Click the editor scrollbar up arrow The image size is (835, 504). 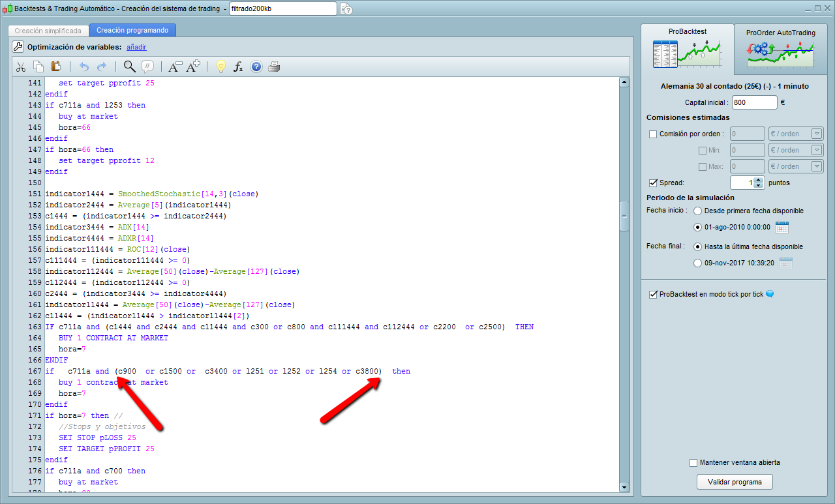[624, 82]
